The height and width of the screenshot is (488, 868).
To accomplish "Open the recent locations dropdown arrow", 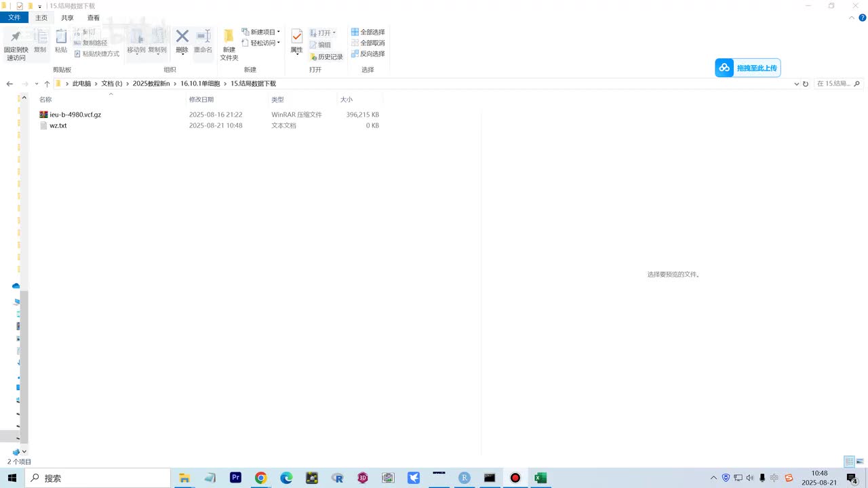I will click(36, 84).
